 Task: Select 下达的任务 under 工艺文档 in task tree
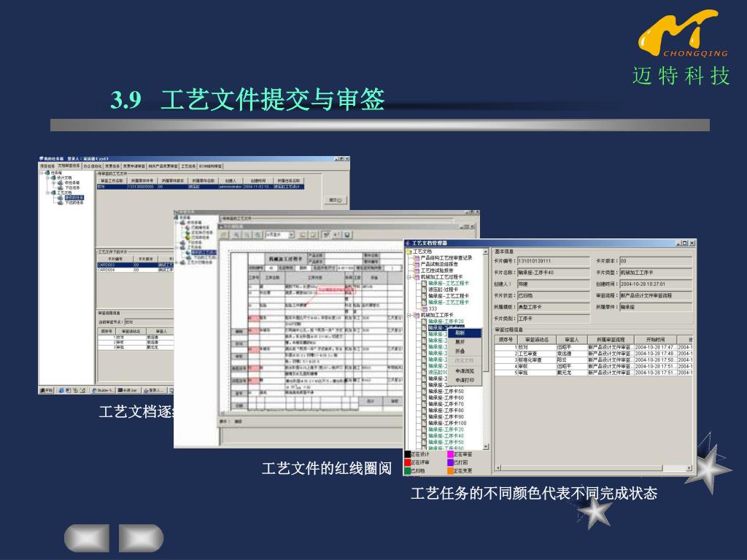(x=74, y=203)
